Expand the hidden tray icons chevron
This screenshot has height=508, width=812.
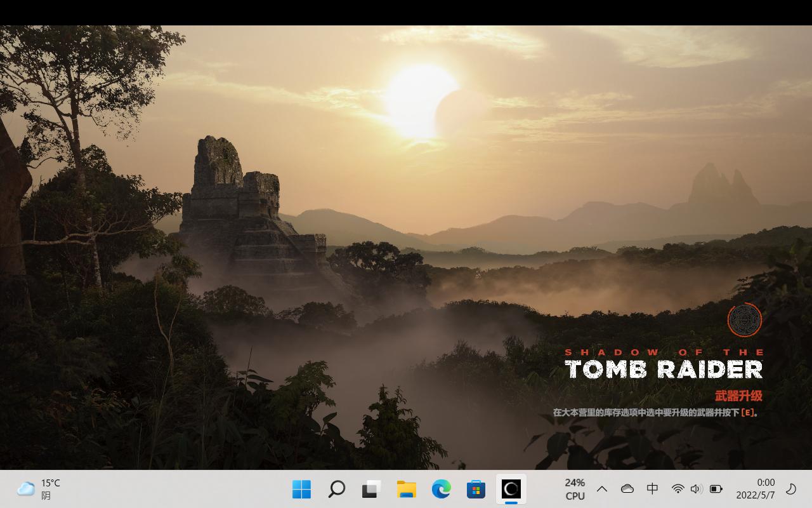pyautogui.click(x=602, y=489)
